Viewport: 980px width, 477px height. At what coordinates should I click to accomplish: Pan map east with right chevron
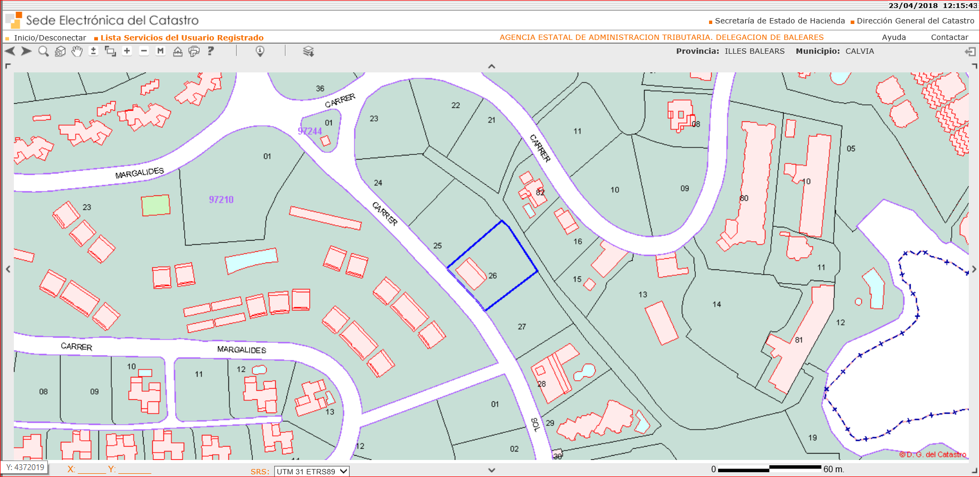coord(974,269)
